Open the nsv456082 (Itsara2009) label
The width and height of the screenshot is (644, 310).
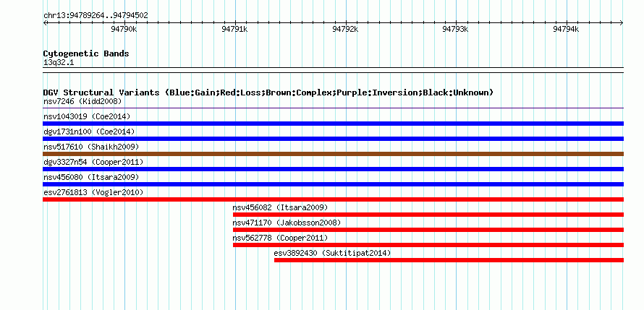[281, 207]
